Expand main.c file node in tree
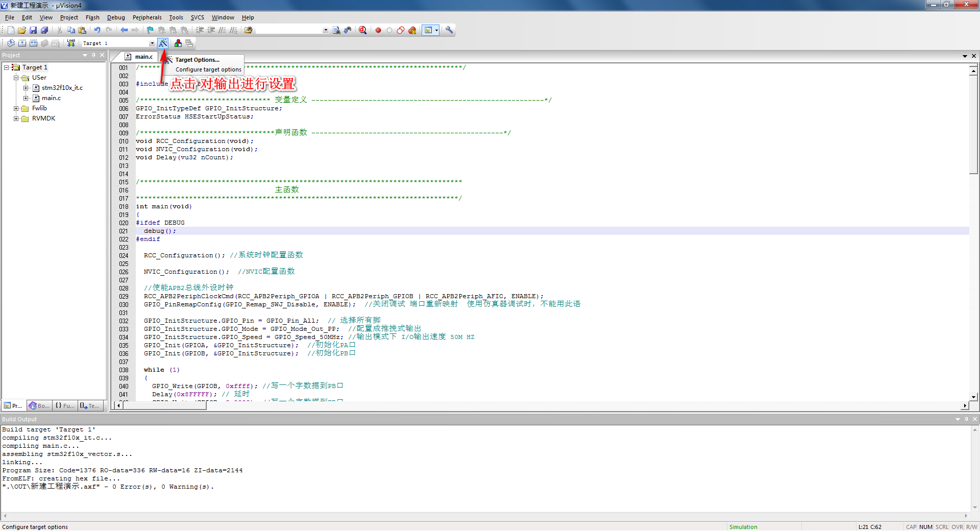Image resolution: width=980 pixels, height=531 pixels. [26, 98]
